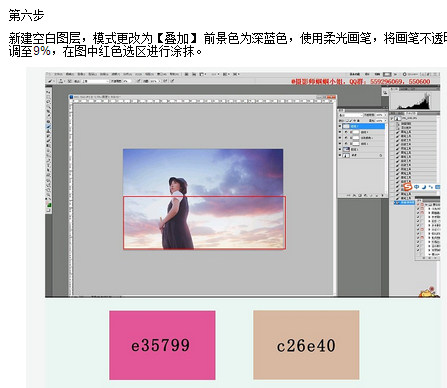This screenshot has height=388, width=447.
Task: Select the Eyedropper tool
Action: coord(49,115)
